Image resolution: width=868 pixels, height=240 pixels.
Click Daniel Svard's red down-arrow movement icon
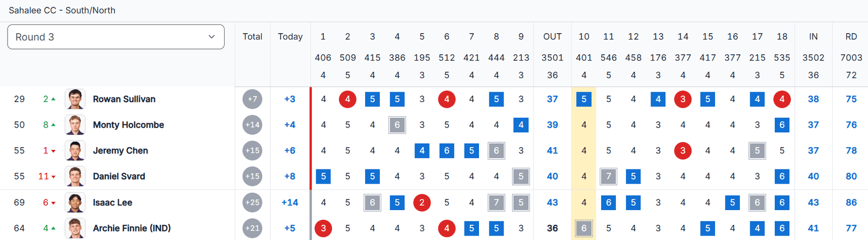coord(53,177)
